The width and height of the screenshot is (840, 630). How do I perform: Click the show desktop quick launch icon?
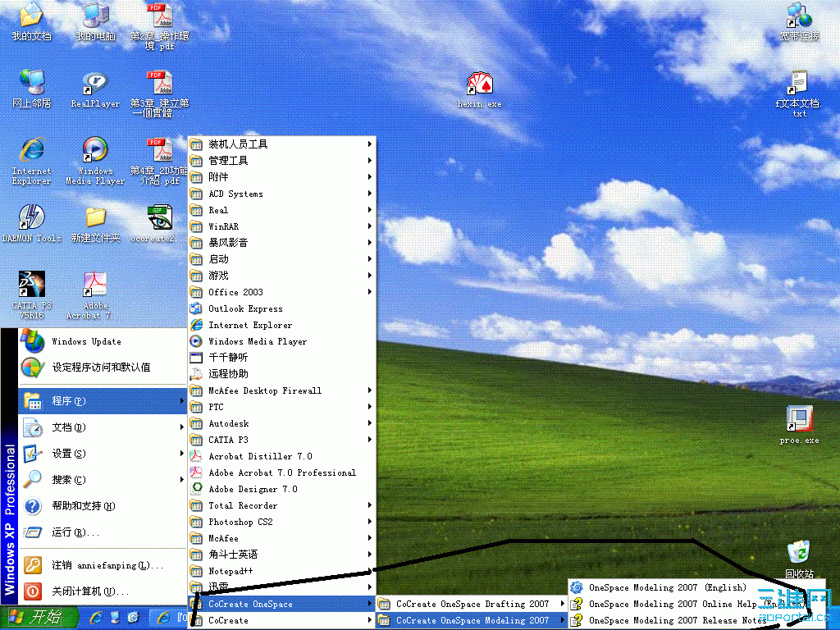click(115, 618)
